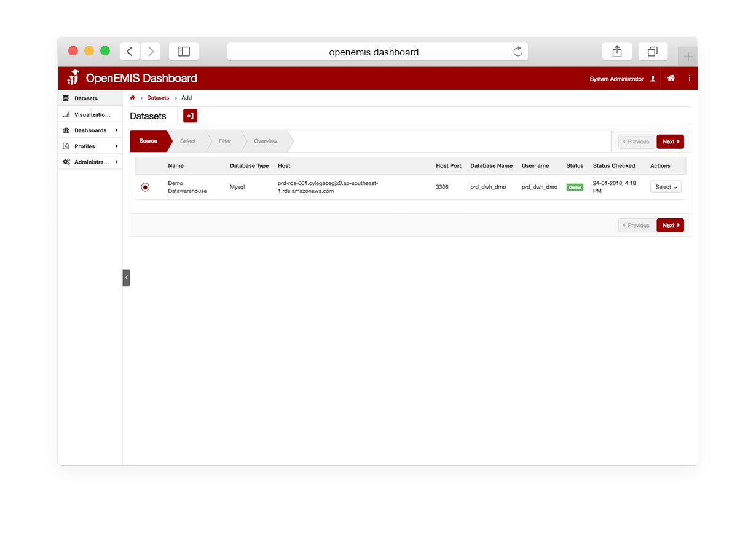
Task: Click the green Online status badge
Action: [x=575, y=187]
